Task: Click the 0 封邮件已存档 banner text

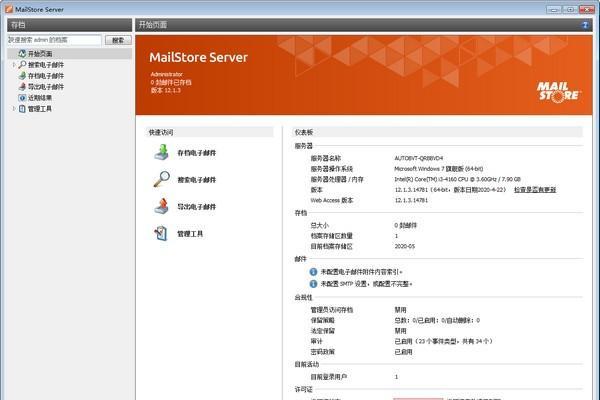Action: (x=171, y=82)
